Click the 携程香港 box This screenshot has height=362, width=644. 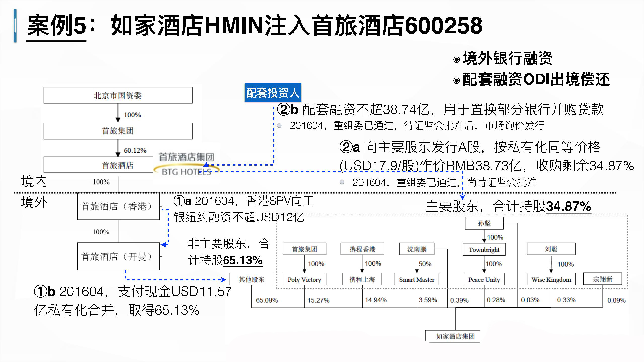(362, 249)
